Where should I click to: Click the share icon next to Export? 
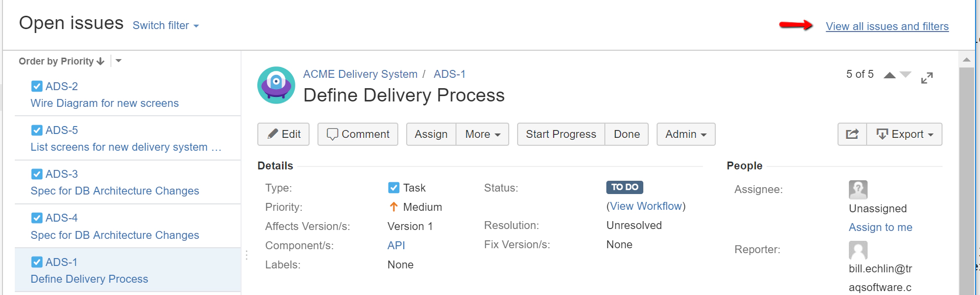click(x=851, y=134)
